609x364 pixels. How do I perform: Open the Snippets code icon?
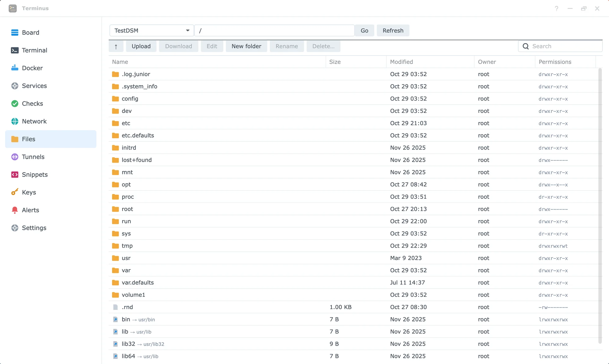15,174
